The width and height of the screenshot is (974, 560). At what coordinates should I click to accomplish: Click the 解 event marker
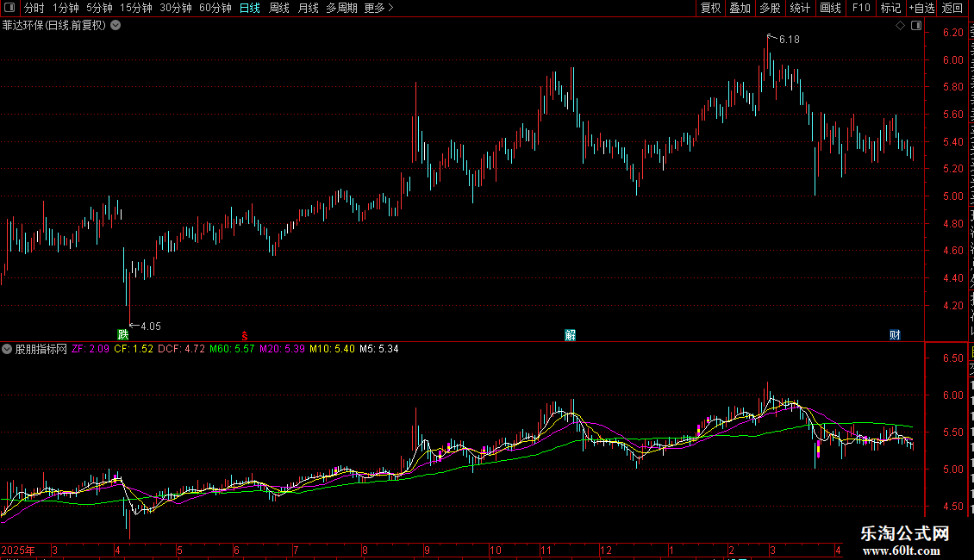571,335
